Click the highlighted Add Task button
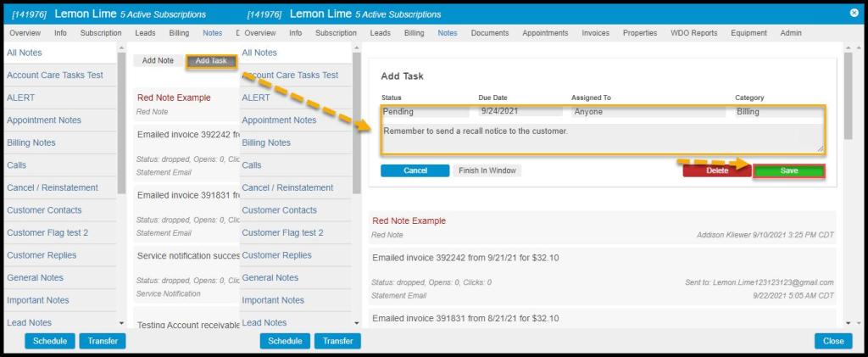 click(x=211, y=61)
